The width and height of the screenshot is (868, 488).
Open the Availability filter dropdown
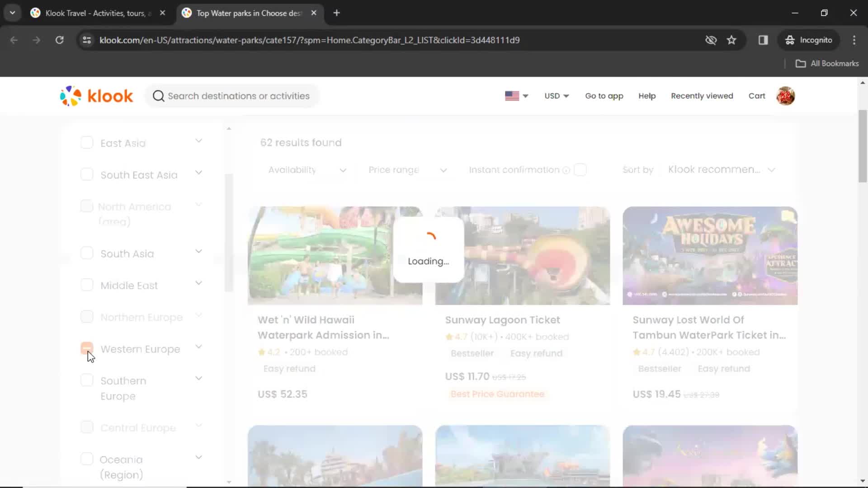pos(307,170)
